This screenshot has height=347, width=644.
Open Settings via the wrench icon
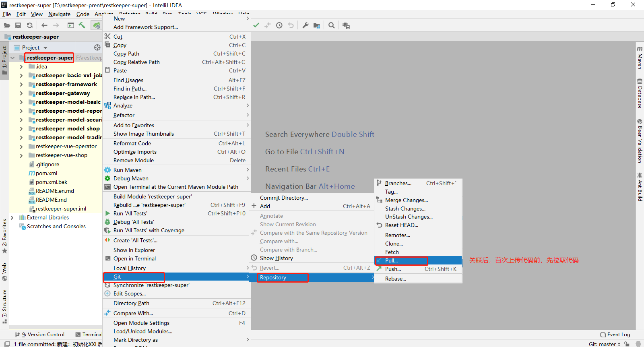pos(305,25)
